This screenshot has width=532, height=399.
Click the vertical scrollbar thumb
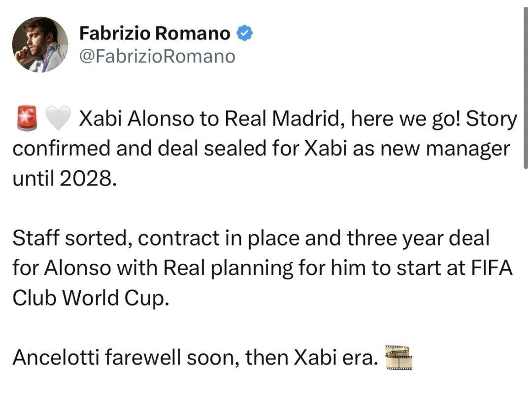[x=526, y=87]
